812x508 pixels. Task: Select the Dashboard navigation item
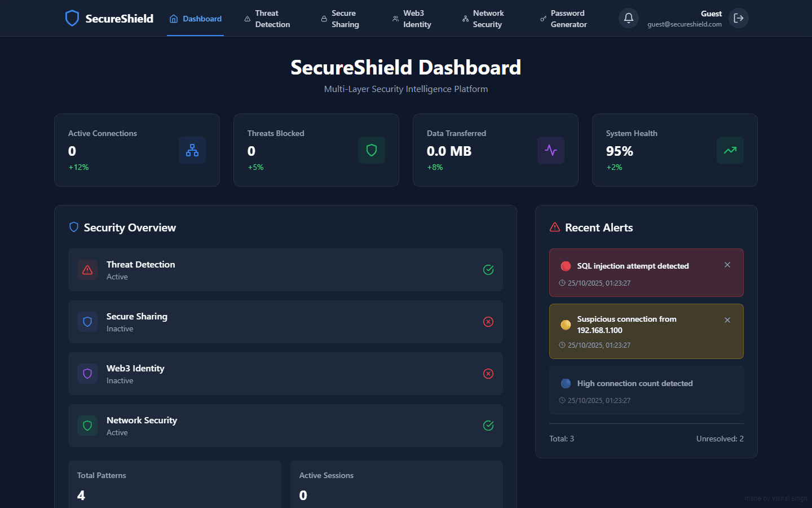(x=195, y=18)
